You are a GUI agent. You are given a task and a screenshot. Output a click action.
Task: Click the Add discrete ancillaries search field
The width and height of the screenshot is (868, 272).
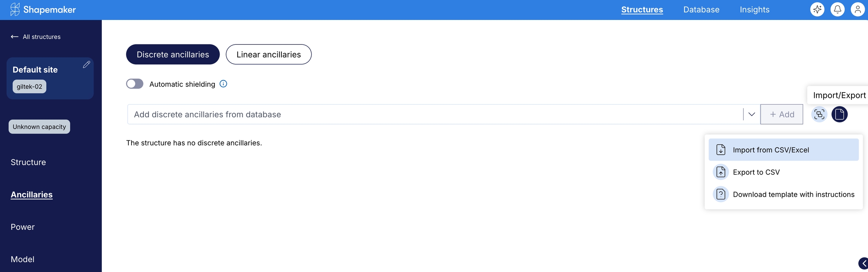point(433,114)
